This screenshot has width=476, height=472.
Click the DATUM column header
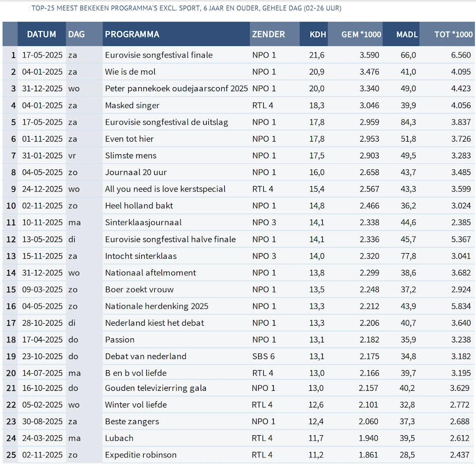click(41, 34)
